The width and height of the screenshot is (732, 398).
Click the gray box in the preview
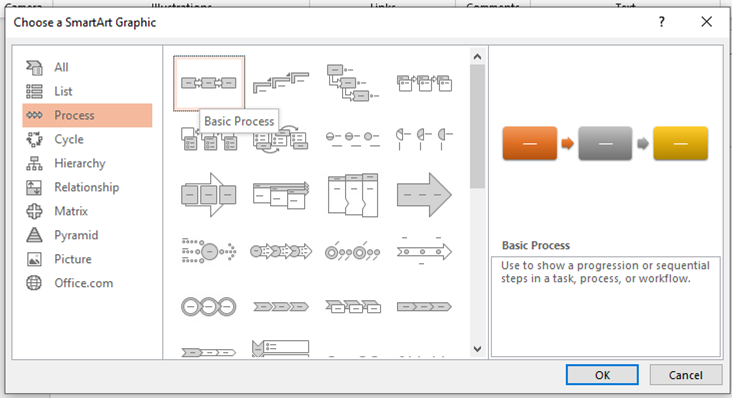pos(605,143)
